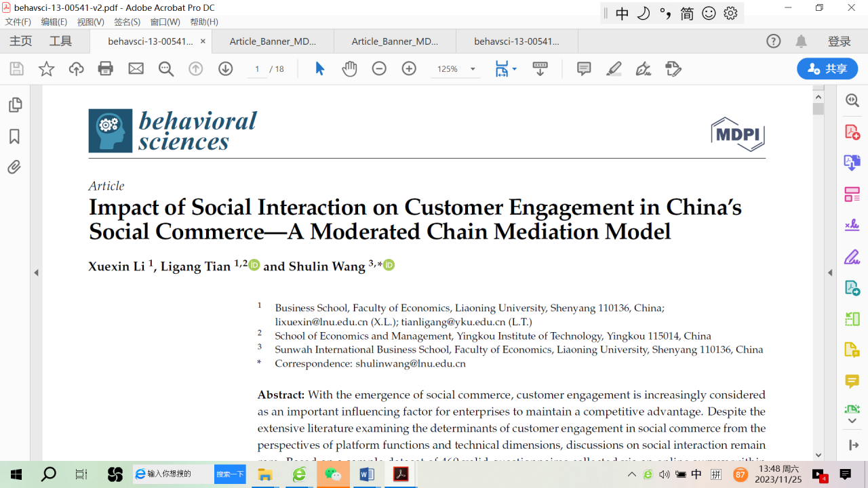
Task: Open the Highlight text tool
Action: pyautogui.click(x=614, y=68)
